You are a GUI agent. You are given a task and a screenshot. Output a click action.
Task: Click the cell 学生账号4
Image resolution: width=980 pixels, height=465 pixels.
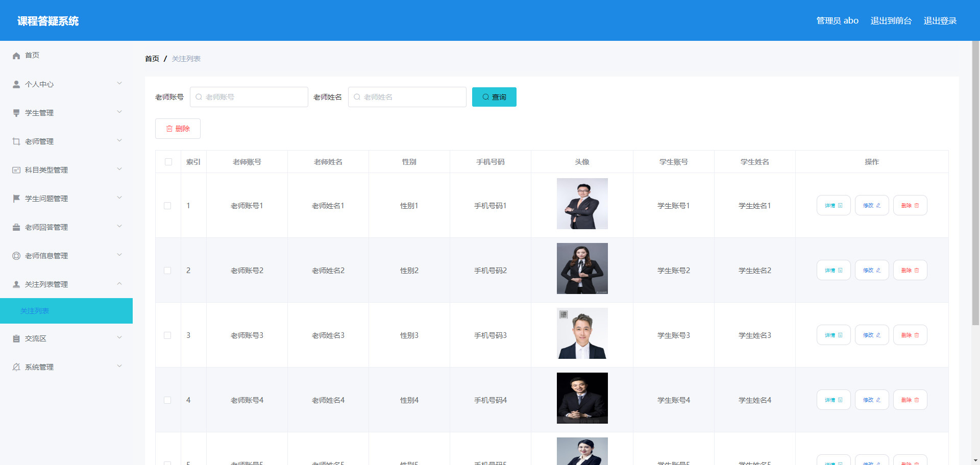pos(674,400)
